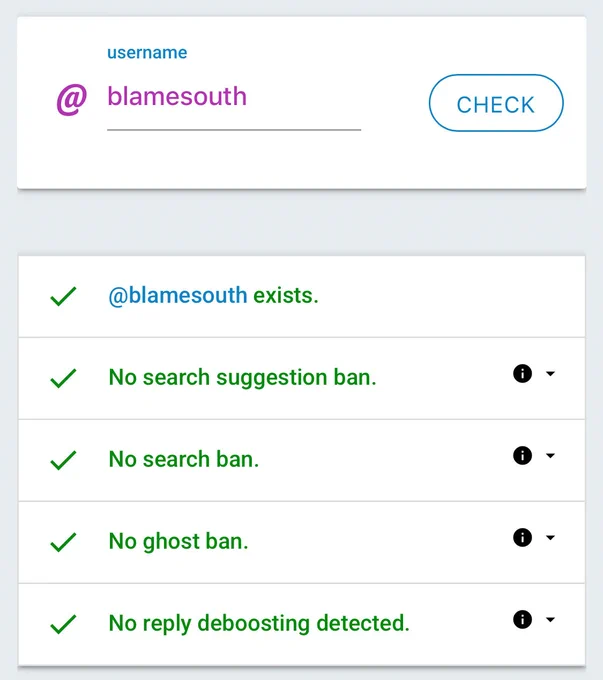Expand the ghost ban dropdown arrow
The image size is (603, 680).
click(x=550, y=537)
